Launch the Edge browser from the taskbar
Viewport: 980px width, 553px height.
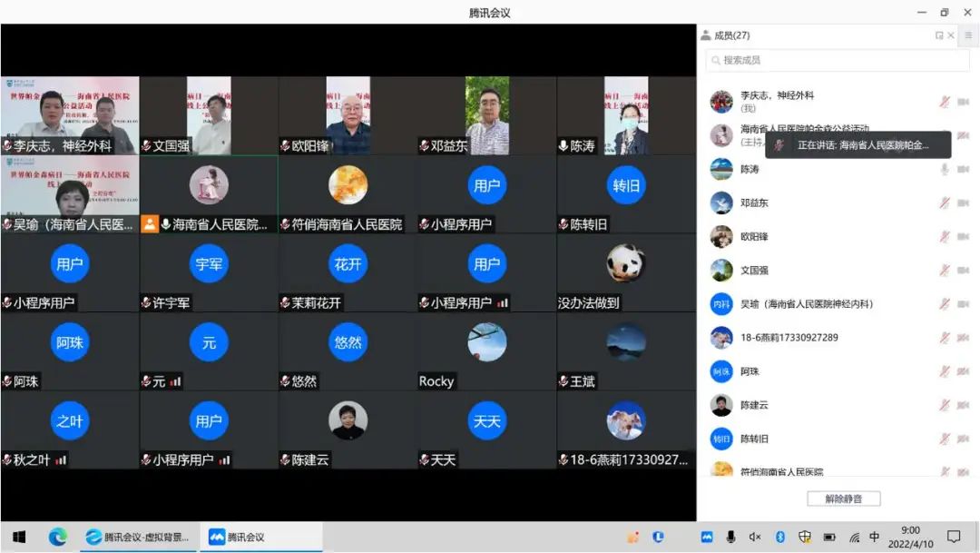(x=57, y=536)
